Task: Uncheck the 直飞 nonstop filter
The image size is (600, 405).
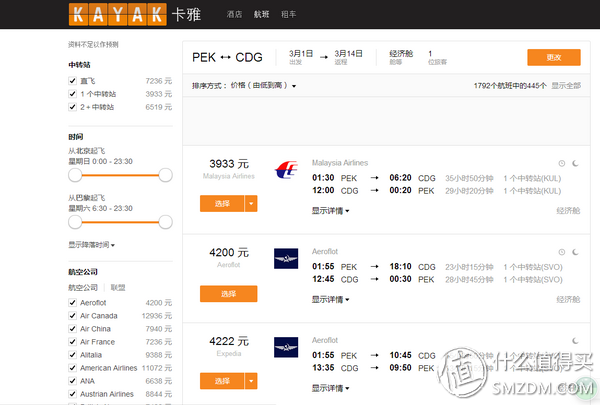Action: point(72,81)
